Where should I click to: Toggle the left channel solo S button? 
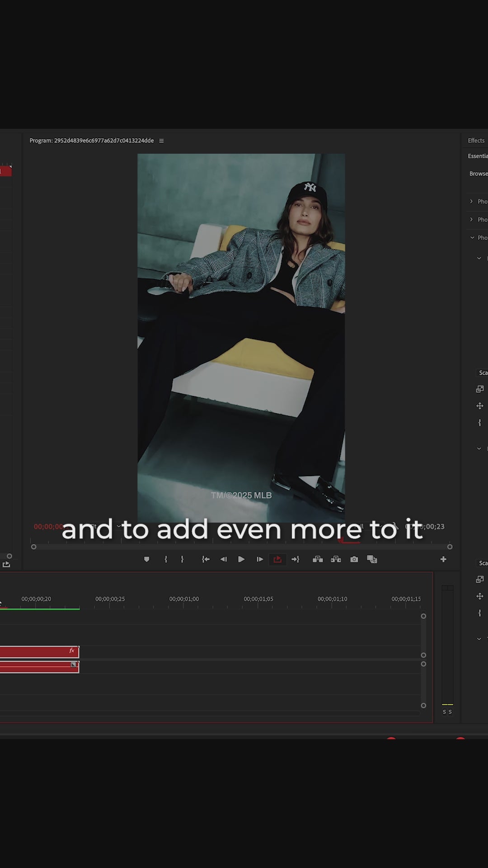pyautogui.click(x=444, y=712)
